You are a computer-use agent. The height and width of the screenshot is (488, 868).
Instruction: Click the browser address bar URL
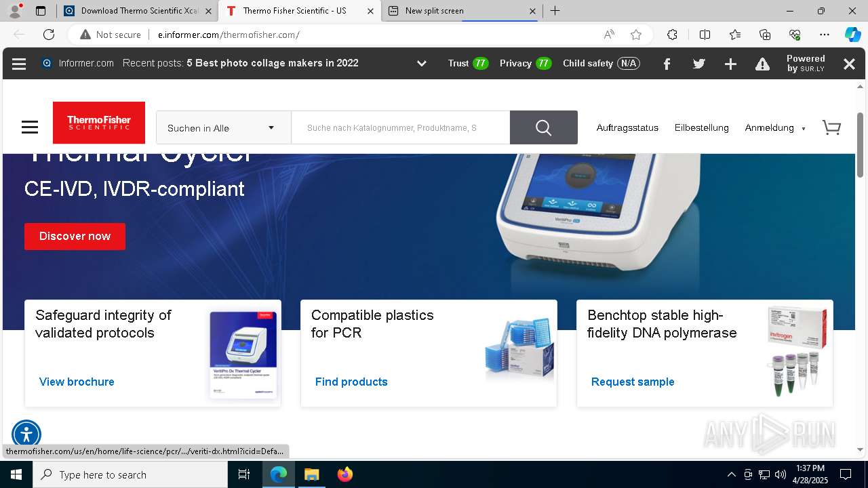(229, 35)
